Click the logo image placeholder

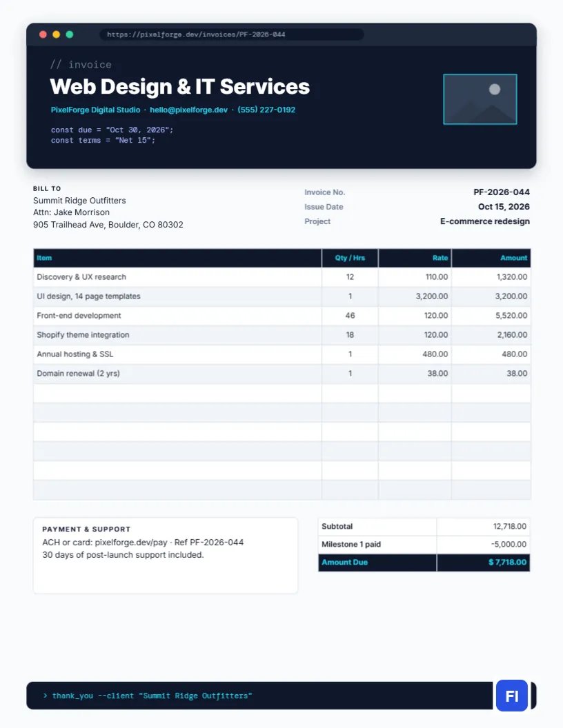pyautogui.click(x=480, y=99)
